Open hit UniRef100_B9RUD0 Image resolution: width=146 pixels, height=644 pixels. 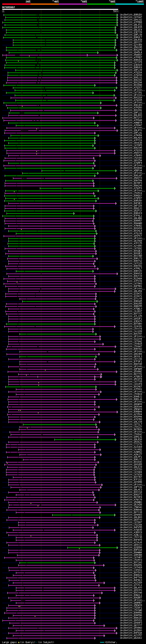point(131,15)
